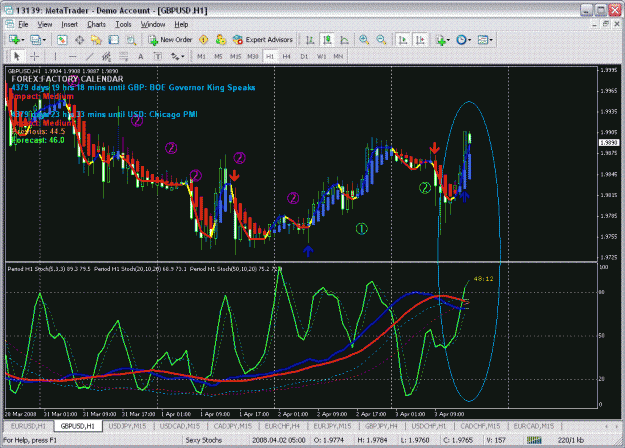Open the Market Watch window icon
This screenshot has width=625, height=448.
point(62,40)
